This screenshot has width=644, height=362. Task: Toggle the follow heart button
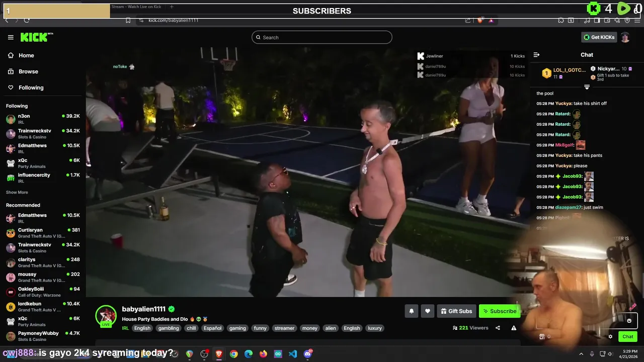(427, 311)
